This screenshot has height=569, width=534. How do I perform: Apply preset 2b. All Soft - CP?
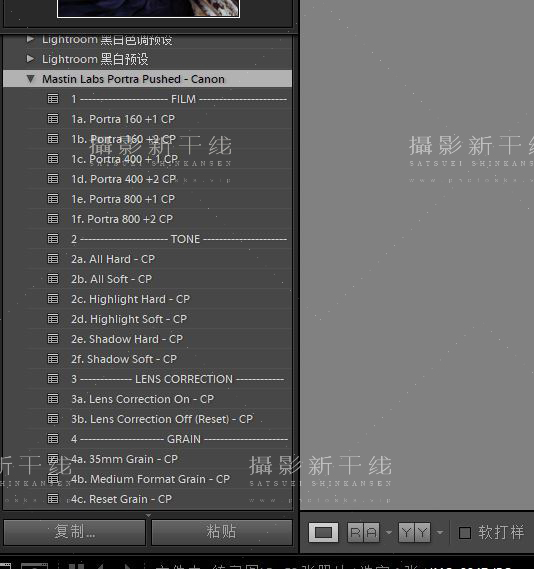click(111, 279)
